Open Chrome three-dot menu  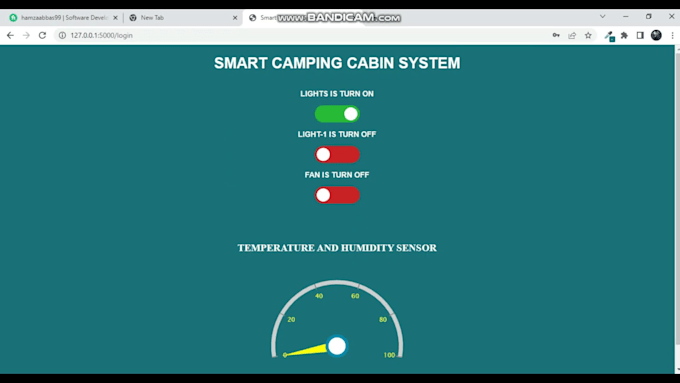pos(672,36)
